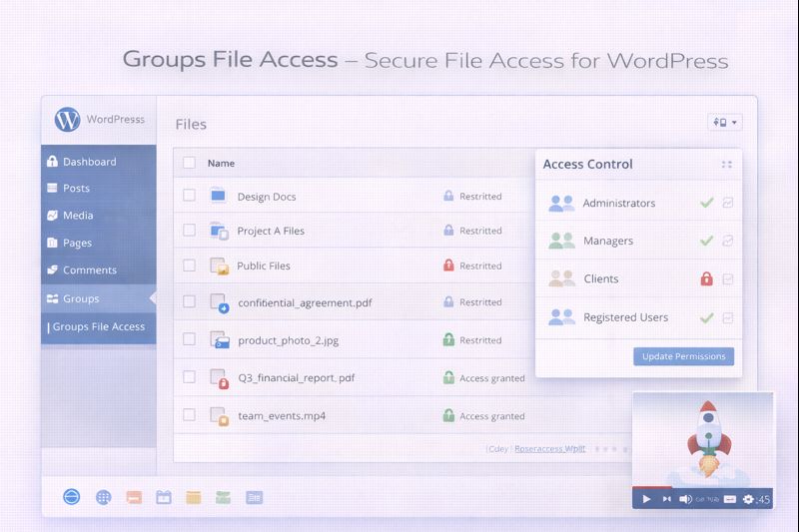Check the Project A Files checkbox

point(189,231)
